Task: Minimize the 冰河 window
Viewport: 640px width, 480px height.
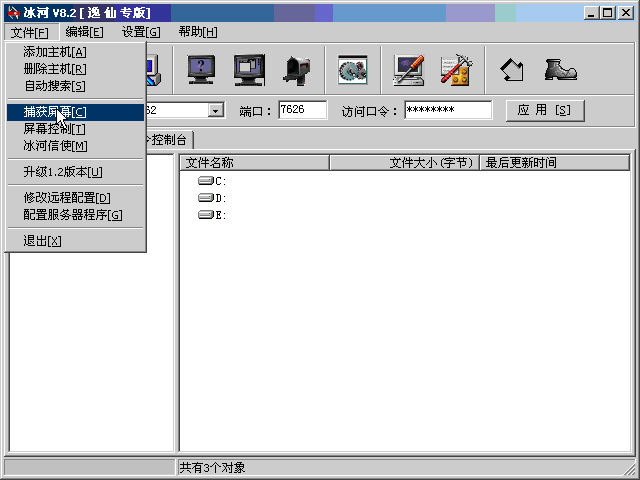Action: (591, 13)
